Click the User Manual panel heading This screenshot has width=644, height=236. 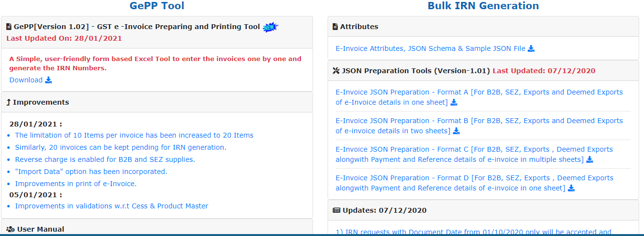(x=41, y=229)
